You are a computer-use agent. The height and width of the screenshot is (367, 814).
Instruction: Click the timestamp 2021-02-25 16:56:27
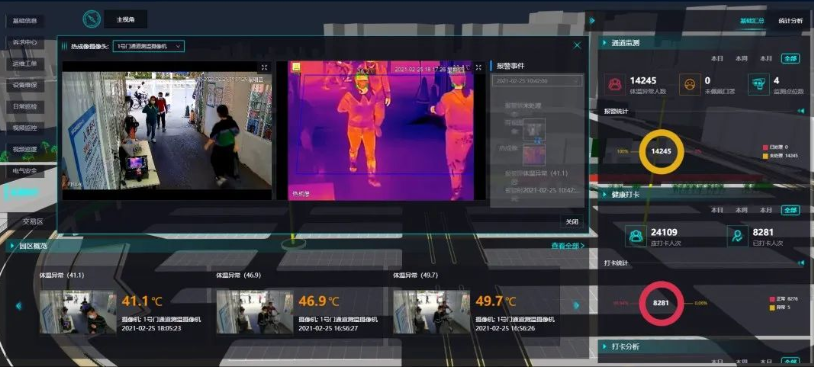[328, 329]
